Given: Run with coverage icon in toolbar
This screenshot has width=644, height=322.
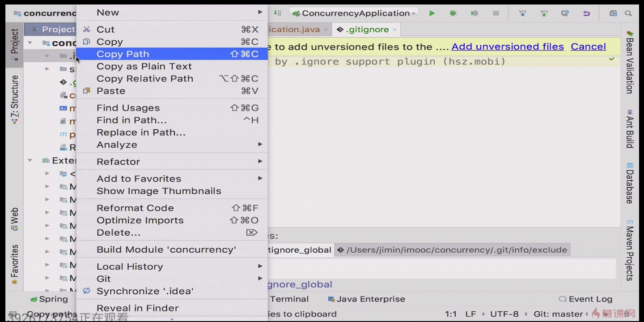Looking at the screenshot, I should tap(475, 13).
